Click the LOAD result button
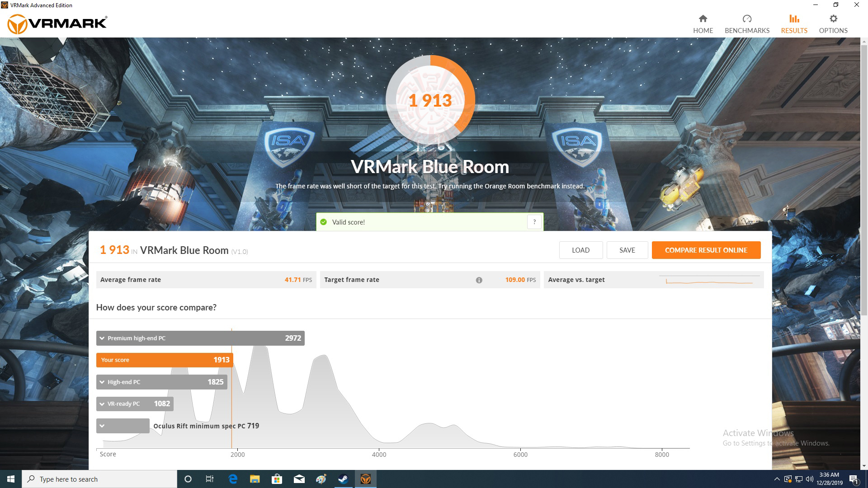 click(x=580, y=250)
